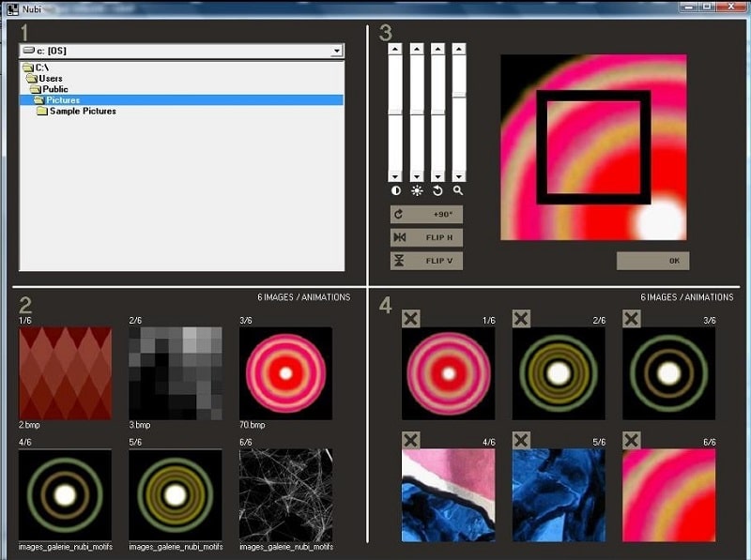Viewport: 751px width, 560px height.
Task: Remove image 1/6 with its X icon
Action: 411,319
